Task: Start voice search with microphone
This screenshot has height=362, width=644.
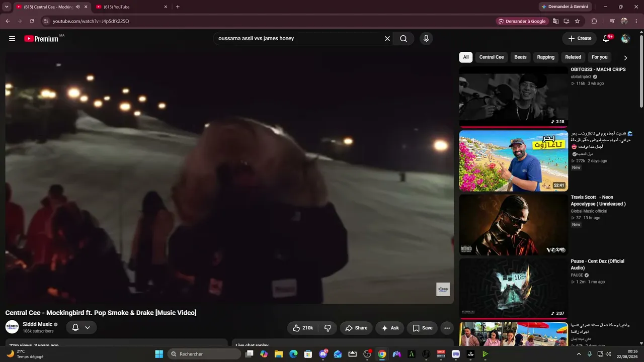Action: point(426,39)
